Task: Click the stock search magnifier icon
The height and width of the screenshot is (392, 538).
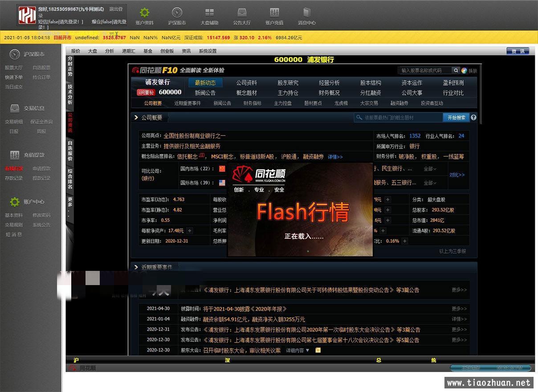Action: (x=456, y=70)
